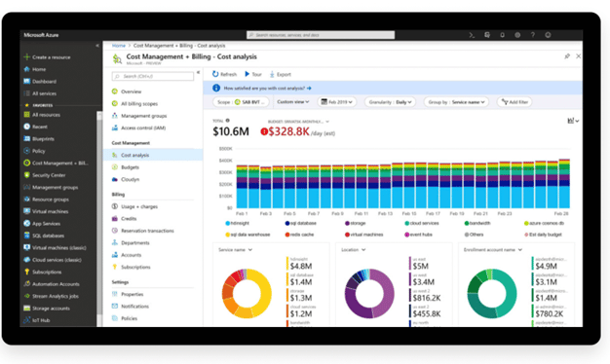Open Service name donut chart dropdown
The height and width of the screenshot is (364, 610).
pos(236,250)
